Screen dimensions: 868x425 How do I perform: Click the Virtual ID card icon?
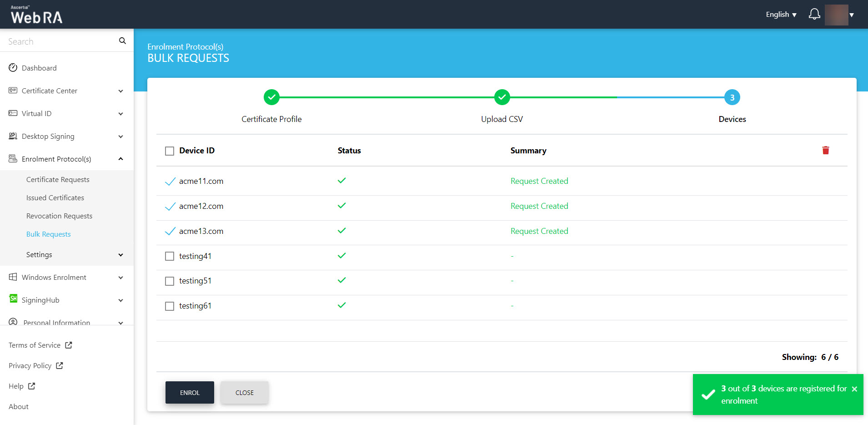(13, 113)
